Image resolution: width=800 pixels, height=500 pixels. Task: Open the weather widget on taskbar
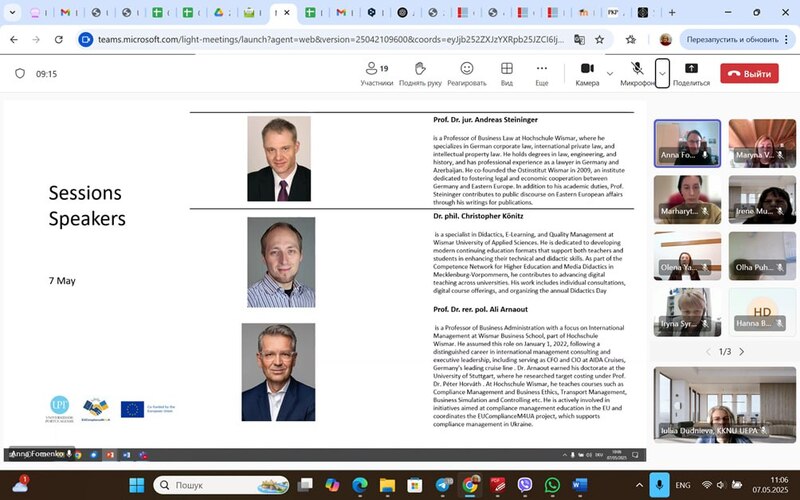(x=20, y=484)
